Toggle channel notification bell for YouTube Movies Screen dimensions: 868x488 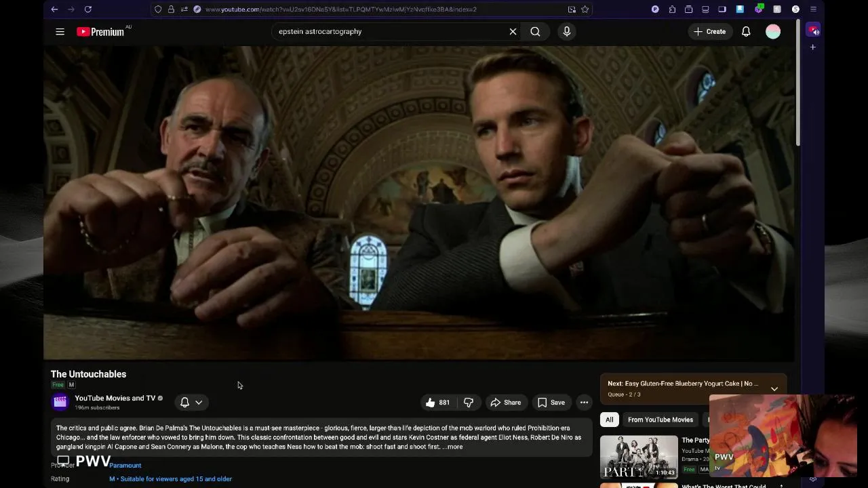[x=184, y=402]
